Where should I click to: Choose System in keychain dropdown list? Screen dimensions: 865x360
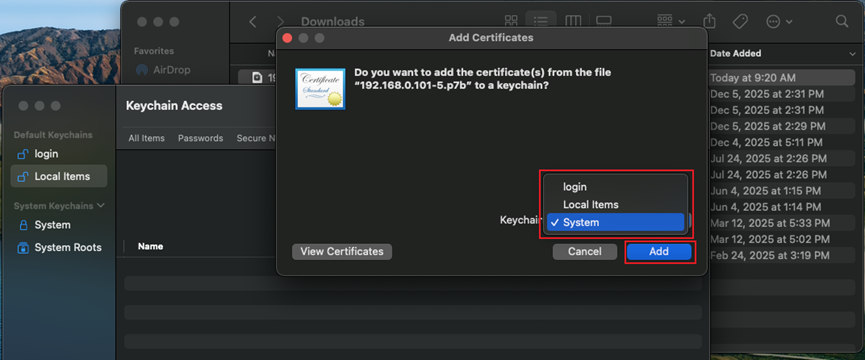click(x=616, y=222)
